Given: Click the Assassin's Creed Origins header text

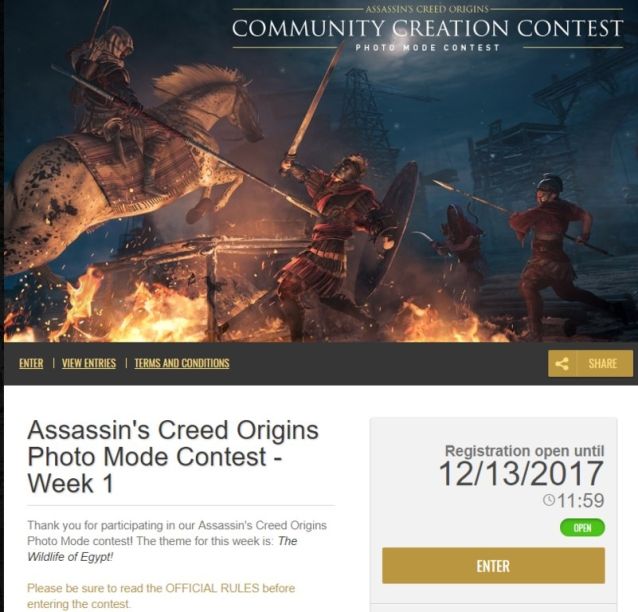Looking at the screenshot, I should [427, 9].
